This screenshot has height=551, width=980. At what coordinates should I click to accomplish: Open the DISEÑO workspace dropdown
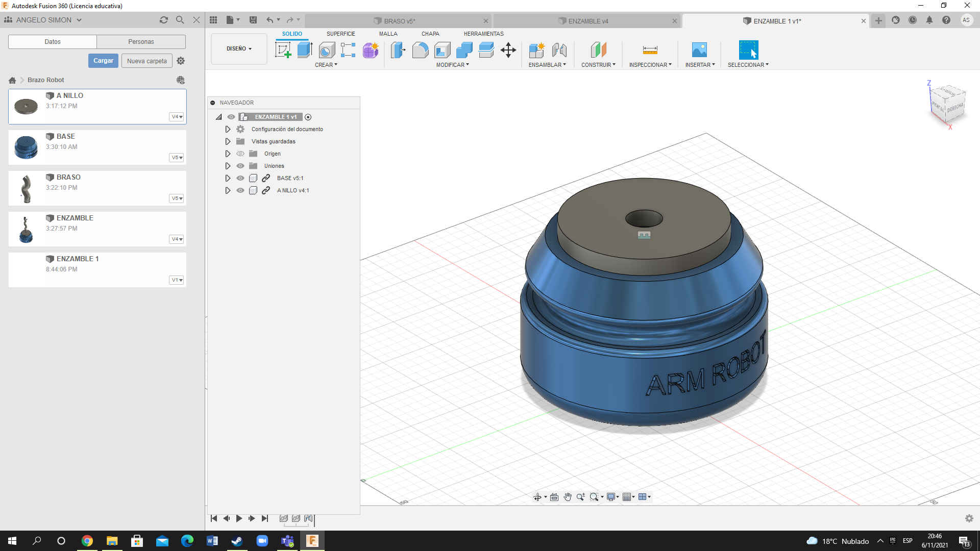pos(239,48)
